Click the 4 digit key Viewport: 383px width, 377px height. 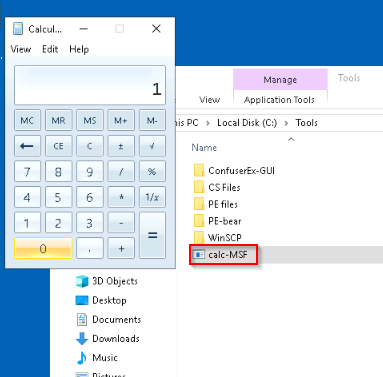click(27, 197)
